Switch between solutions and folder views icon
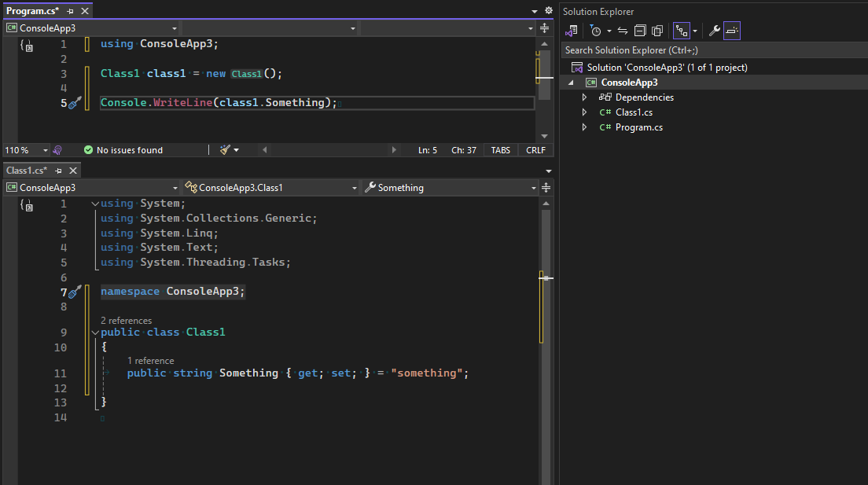This screenshot has width=868, height=485. (572, 31)
